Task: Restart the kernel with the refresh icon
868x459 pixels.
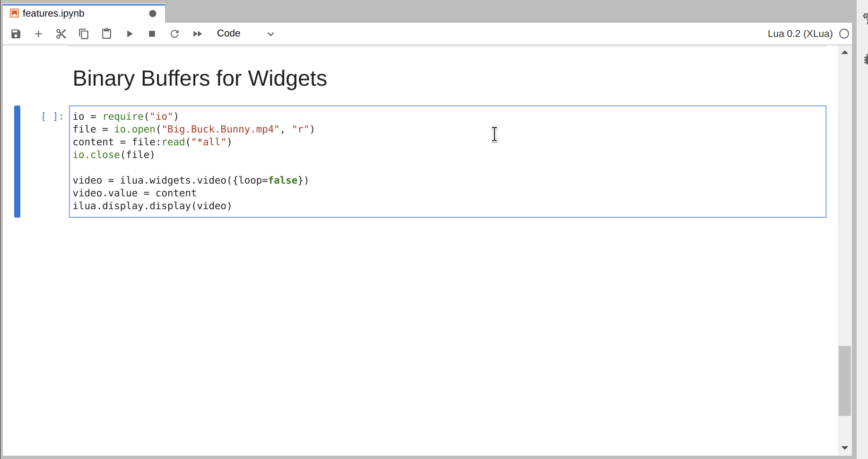Action: pyautogui.click(x=174, y=34)
